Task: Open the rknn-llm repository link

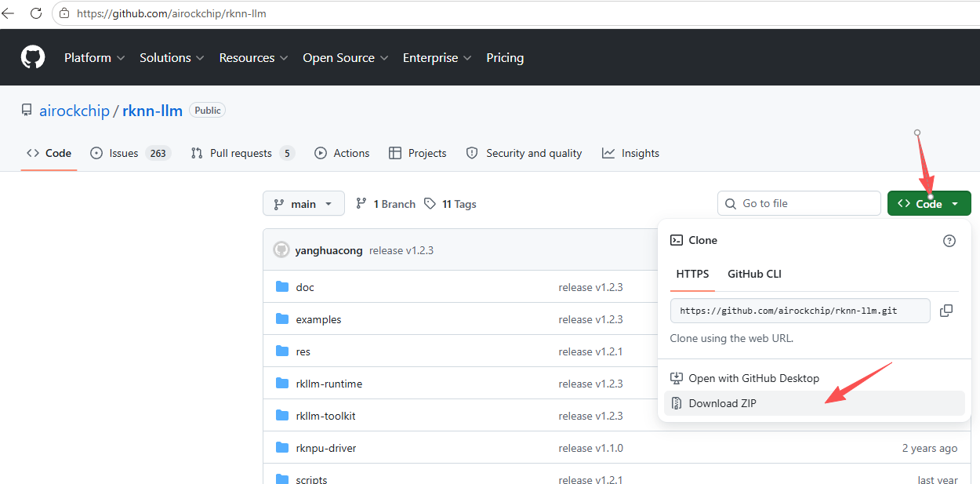Action: [x=152, y=111]
